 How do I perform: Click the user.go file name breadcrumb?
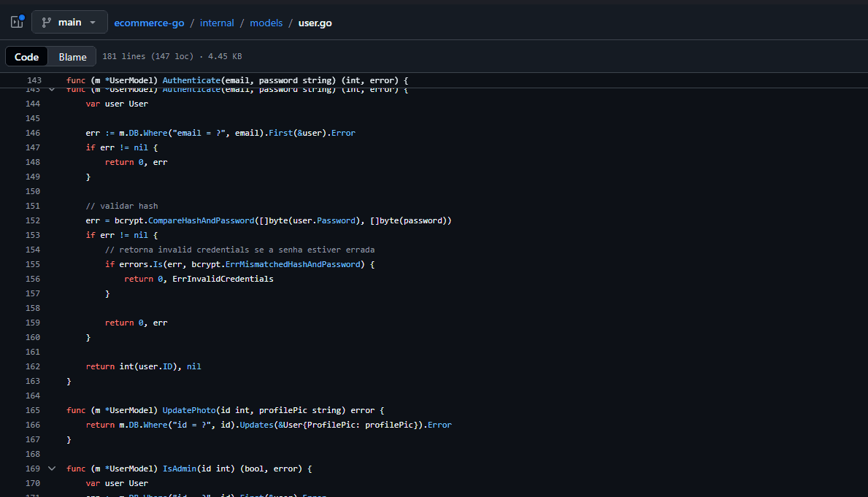coord(315,23)
